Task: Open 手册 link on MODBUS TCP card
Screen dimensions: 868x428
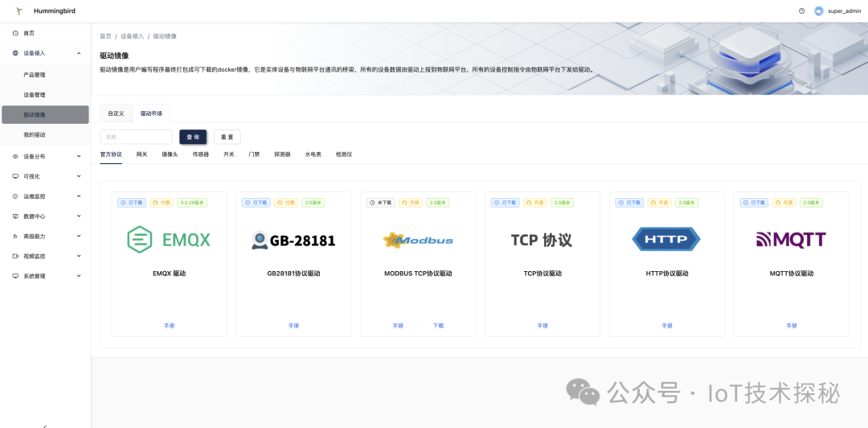Action: tap(398, 326)
